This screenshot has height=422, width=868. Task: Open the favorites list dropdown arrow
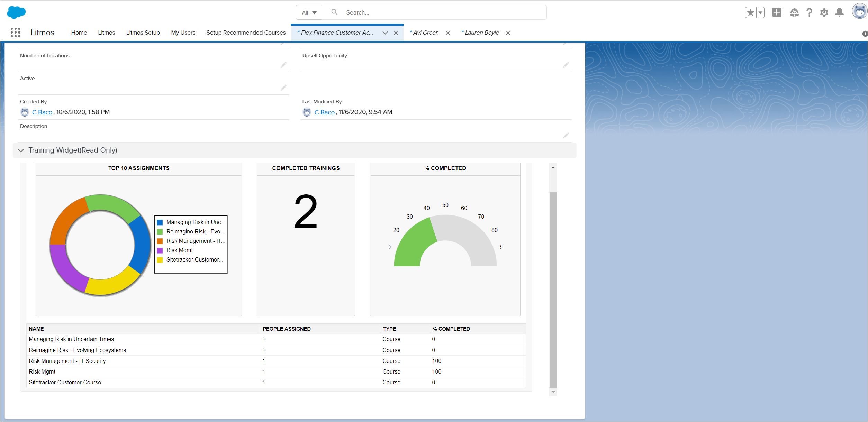(760, 13)
